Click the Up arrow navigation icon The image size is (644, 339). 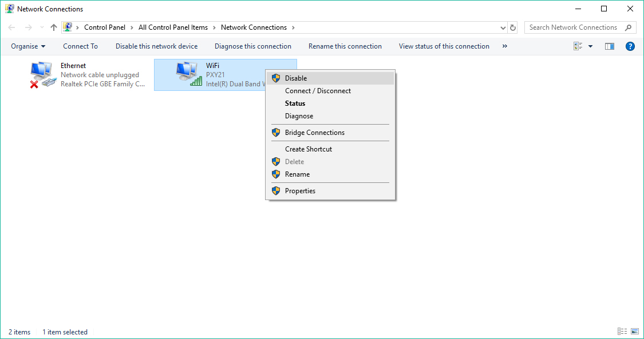point(53,27)
